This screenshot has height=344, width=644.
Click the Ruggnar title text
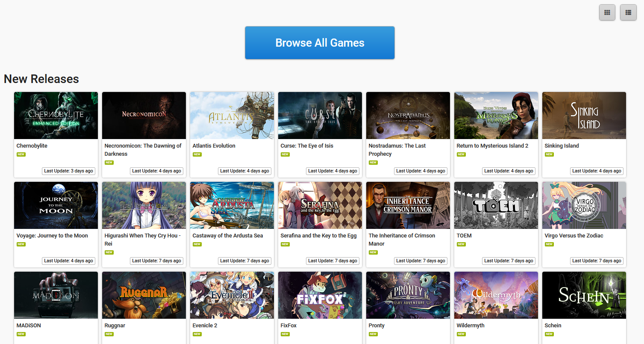pyautogui.click(x=115, y=326)
